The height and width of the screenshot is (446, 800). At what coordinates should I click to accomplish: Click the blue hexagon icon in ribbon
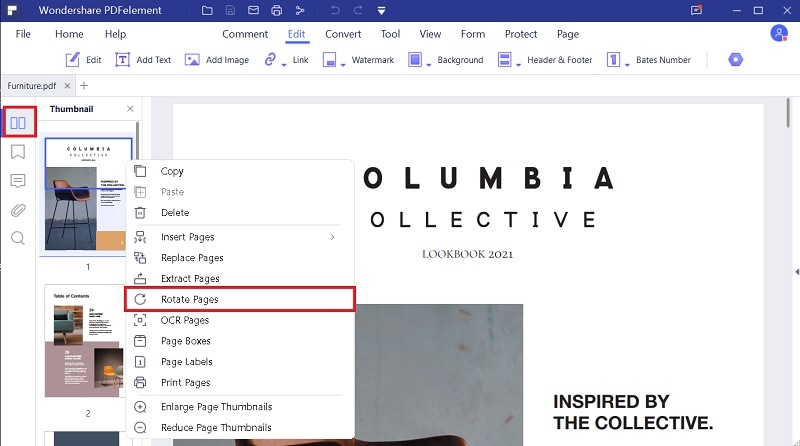pos(735,60)
